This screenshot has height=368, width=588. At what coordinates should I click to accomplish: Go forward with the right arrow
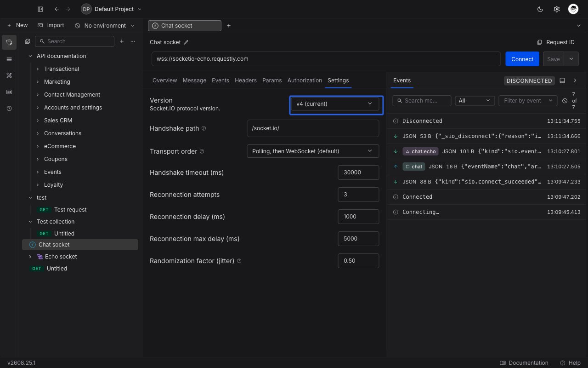[68, 9]
